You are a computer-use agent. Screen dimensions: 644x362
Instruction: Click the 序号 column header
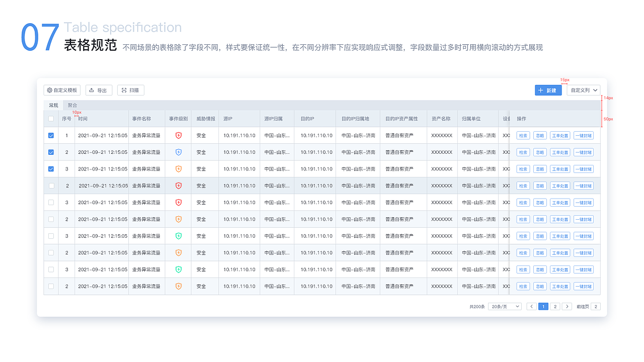66,119
